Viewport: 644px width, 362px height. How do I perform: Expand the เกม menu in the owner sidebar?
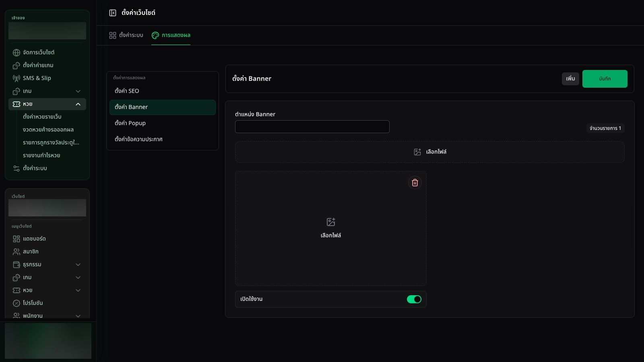point(78,91)
